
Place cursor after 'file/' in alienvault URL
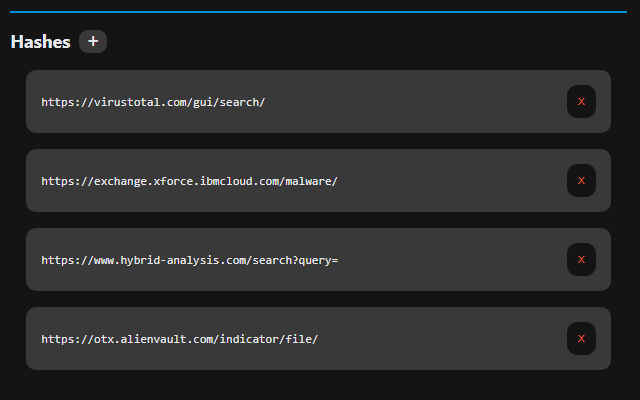[x=319, y=339]
